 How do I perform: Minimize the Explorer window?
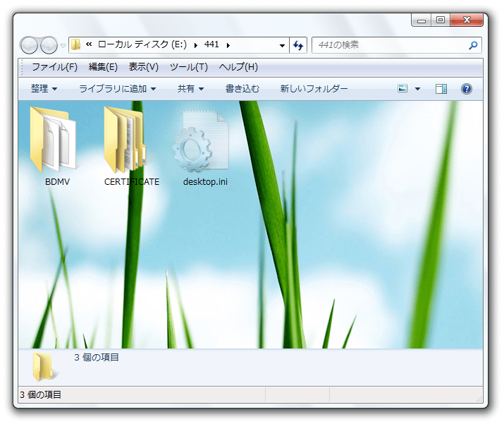422,20
